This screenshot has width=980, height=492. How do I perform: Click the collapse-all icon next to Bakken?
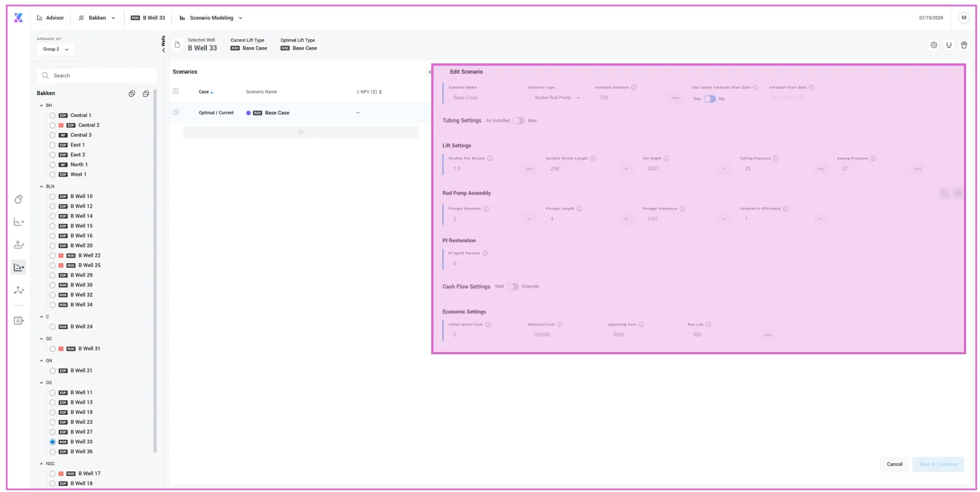pos(146,93)
